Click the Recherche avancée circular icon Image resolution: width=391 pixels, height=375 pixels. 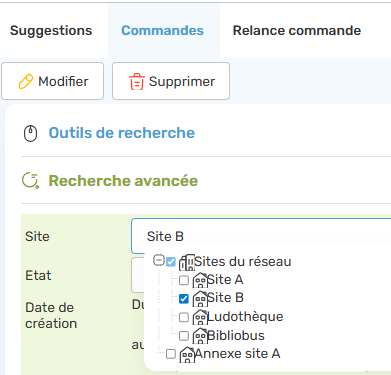click(x=30, y=181)
